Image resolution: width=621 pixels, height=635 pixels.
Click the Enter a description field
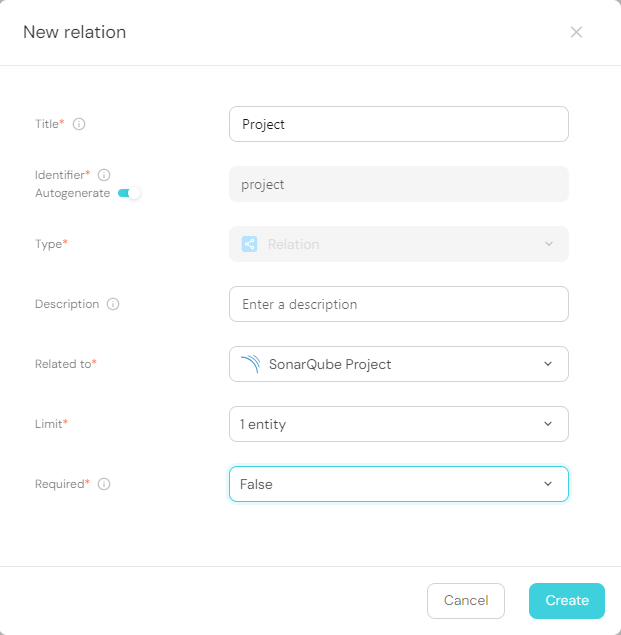[399, 304]
